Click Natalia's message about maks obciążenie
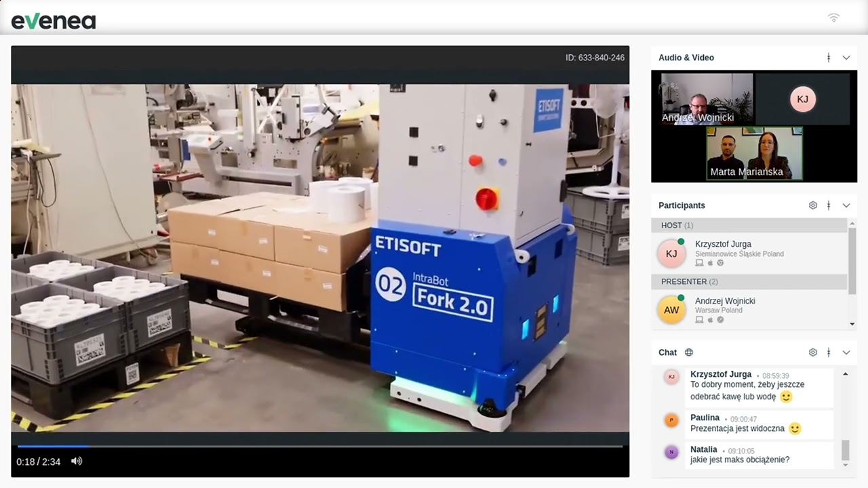 (x=740, y=460)
